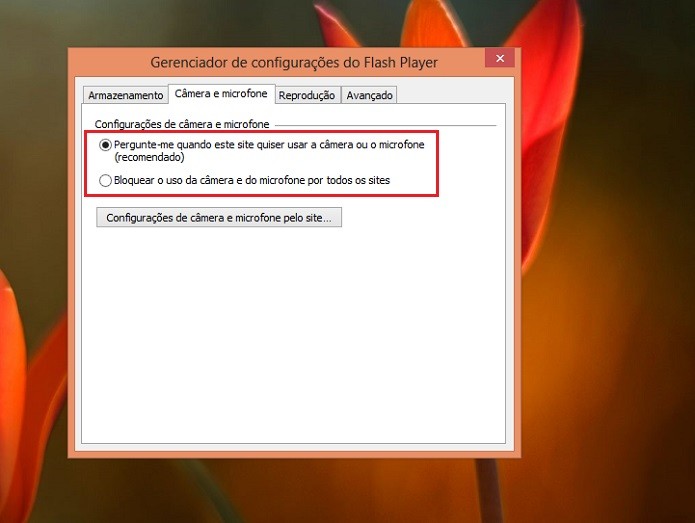Viewport: 695px width, 523px height.
Task: Open 'Configurações de câmera e microfone pelo site' button
Action: pyautogui.click(x=219, y=218)
